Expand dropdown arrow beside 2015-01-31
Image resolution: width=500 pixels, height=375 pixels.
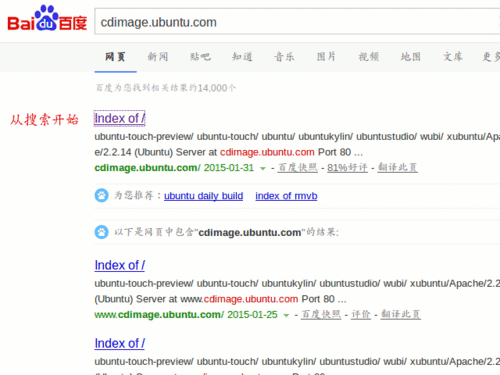[263, 168]
